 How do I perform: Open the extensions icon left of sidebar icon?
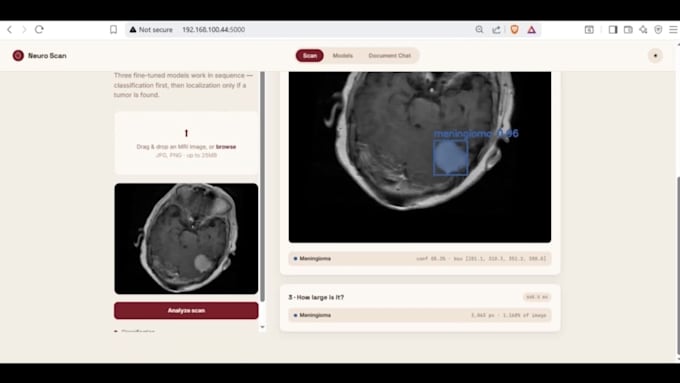point(589,29)
